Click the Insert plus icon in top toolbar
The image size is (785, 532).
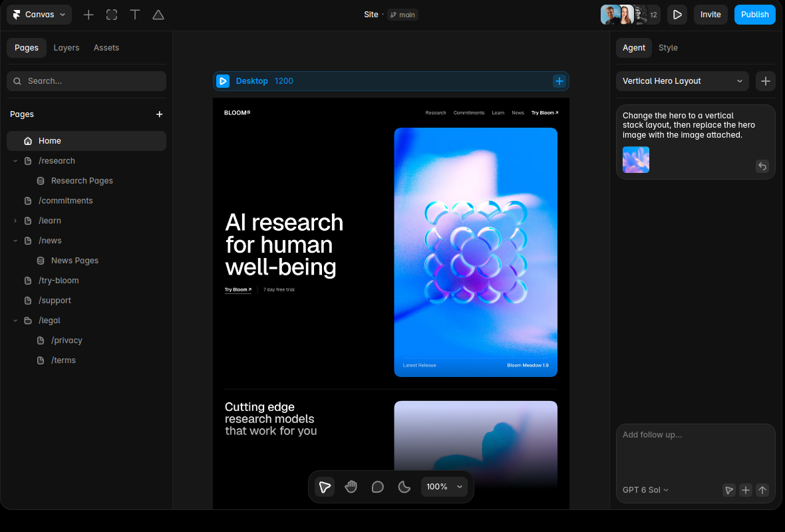(x=88, y=15)
